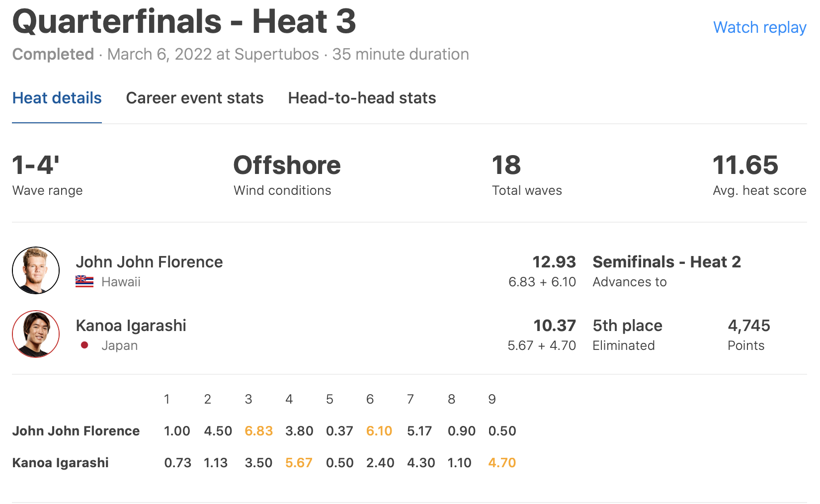
Task: Click Igarashi's 10.37 heat total
Action: point(555,326)
